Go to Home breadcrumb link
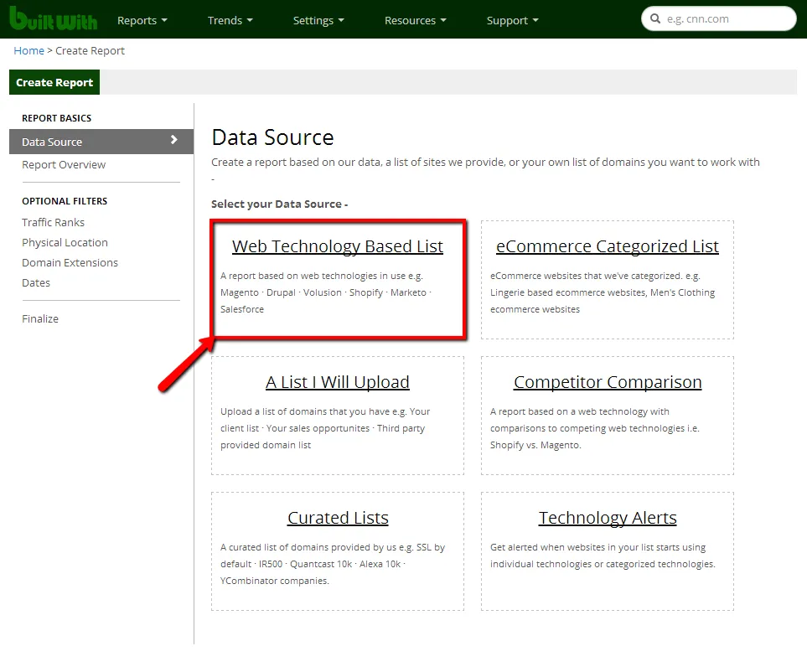Screen dimensions: 807x672 (x=28, y=51)
